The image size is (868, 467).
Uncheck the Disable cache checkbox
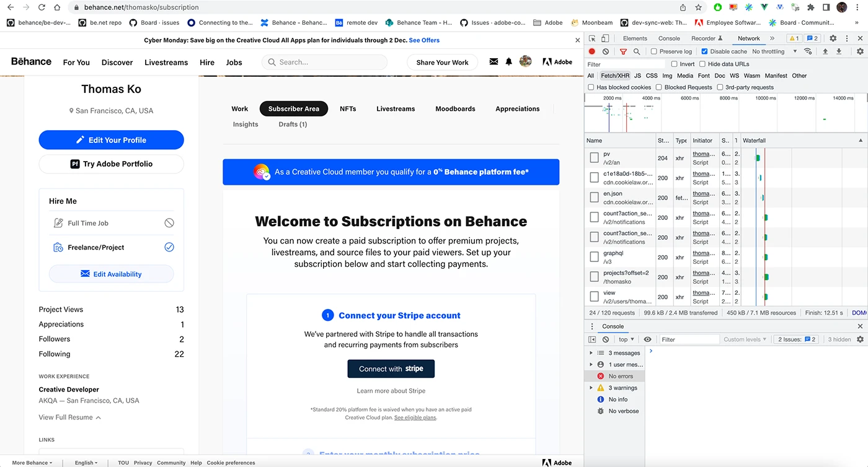[704, 51]
